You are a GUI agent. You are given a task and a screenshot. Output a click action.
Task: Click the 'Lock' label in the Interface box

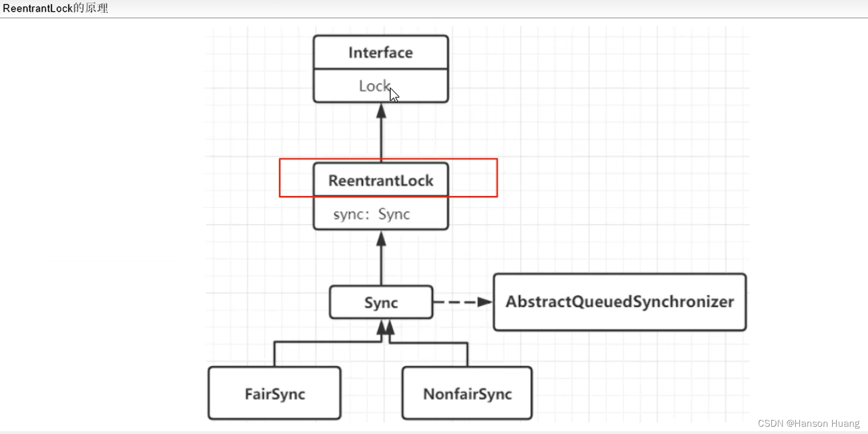(x=374, y=86)
